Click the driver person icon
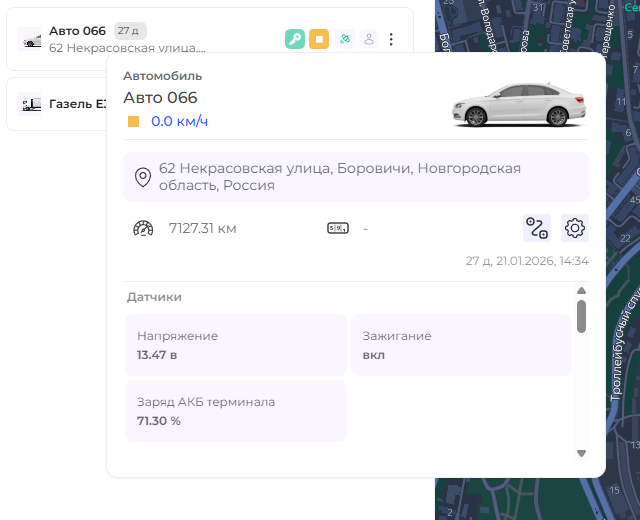This screenshot has height=520, width=640. (x=368, y=39)
